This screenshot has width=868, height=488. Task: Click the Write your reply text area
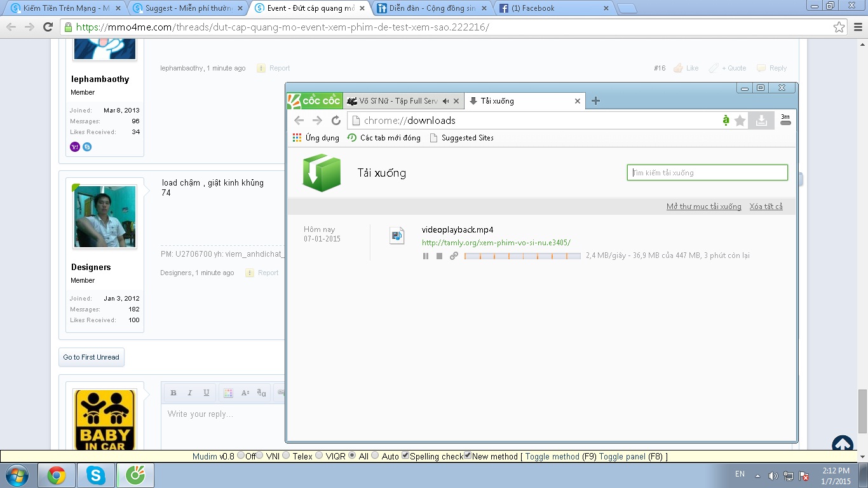pyautogui.click(x=222, y=426)
